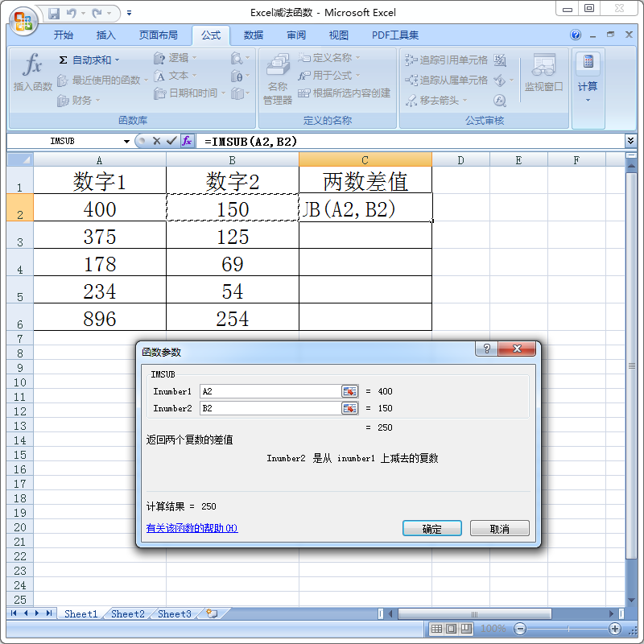Click the zoom slider track
This screenshot has height=644, width=644.
(x=568, y=629)
